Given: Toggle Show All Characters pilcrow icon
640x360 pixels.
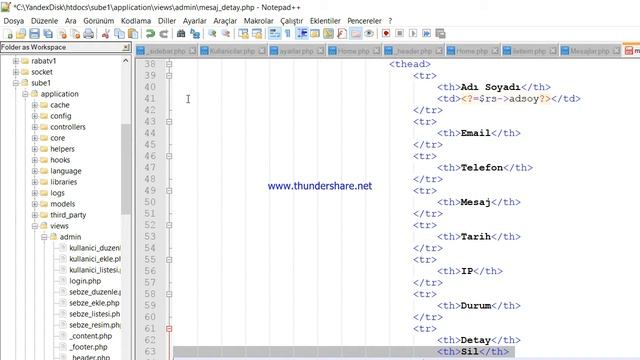Looking at the screenshot, I should [288, 34].
